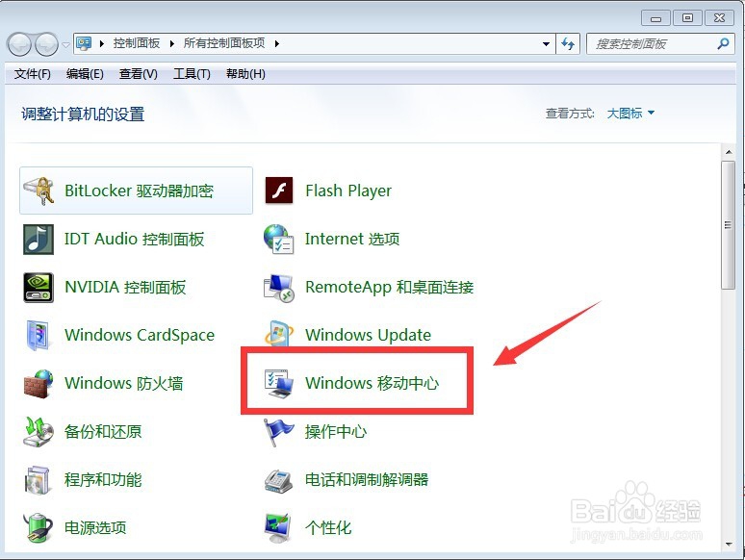Screen dimensions: 745x560
Task: Open the Action Center flag icon
Action: tap(279, 431)
